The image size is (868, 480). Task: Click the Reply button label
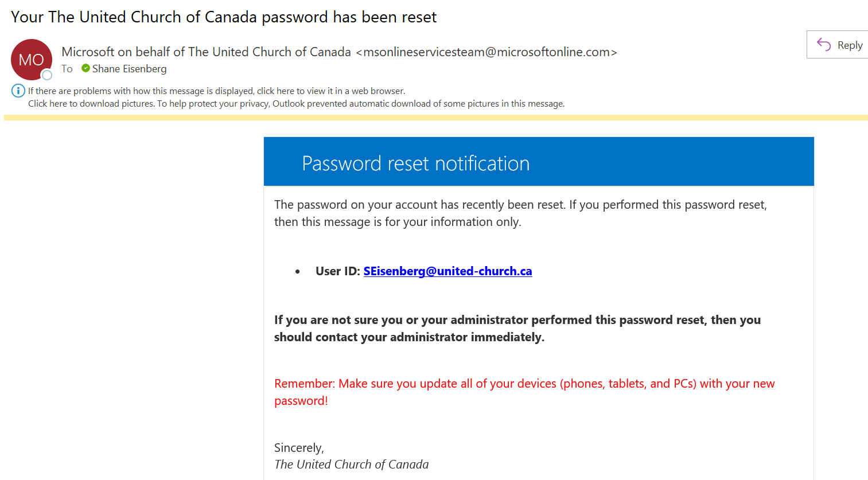[x=850, y=45]
